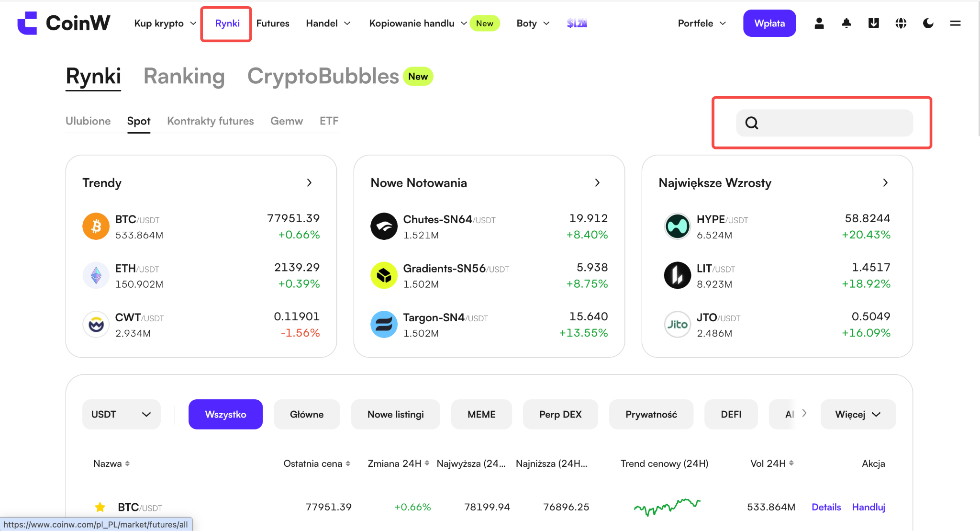Viewport: 980px width, 531px height.
Task: Click the Bitcoin coin icon in Trendy
Action: click(x=96, y=226)
